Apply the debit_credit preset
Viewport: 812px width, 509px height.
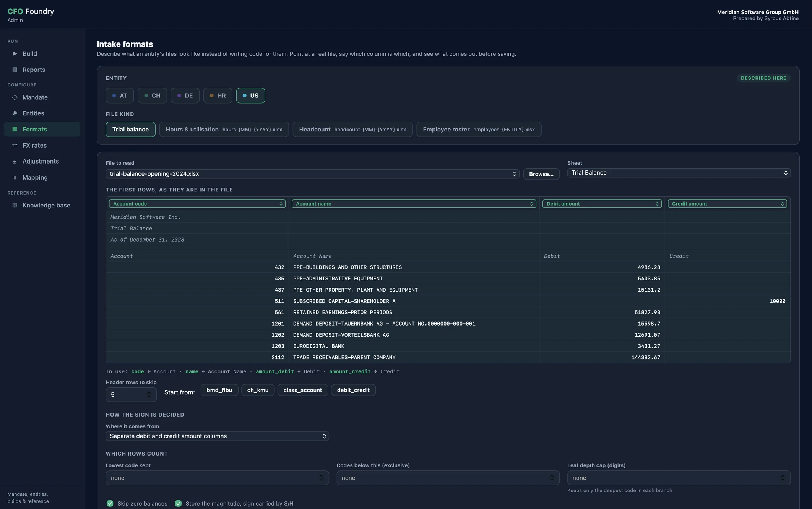point(353,390)
